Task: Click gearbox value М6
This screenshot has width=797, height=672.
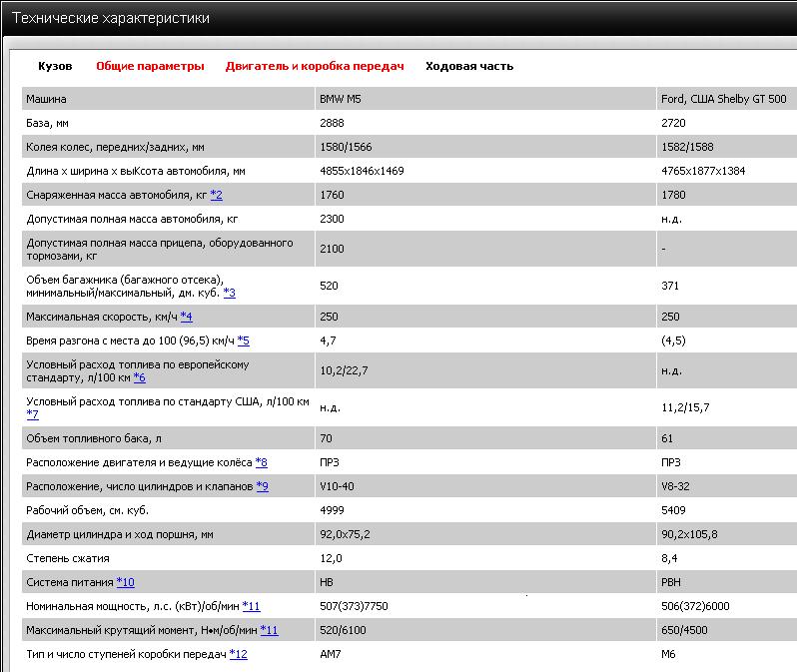Action: click(668, 654)
